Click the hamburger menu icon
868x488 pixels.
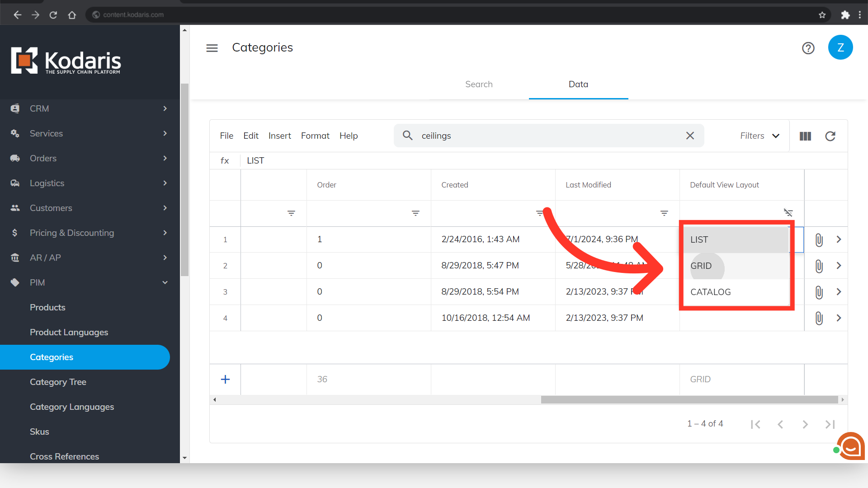tap(212, 48)
